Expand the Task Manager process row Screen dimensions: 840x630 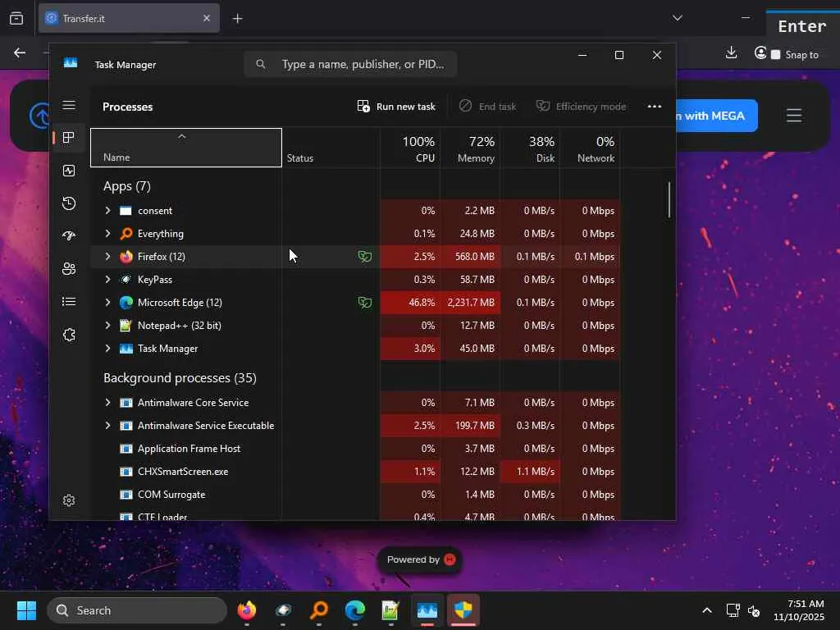[x=107, y=348]
